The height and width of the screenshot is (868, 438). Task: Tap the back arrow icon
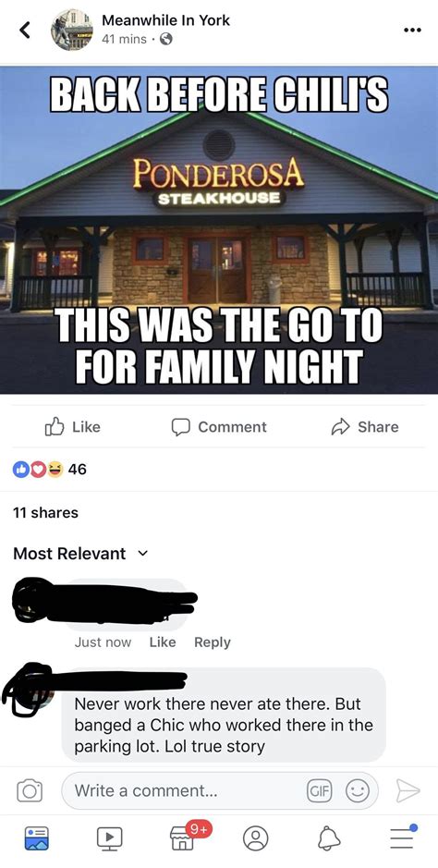pyautogui.click(x=25, y=31)
